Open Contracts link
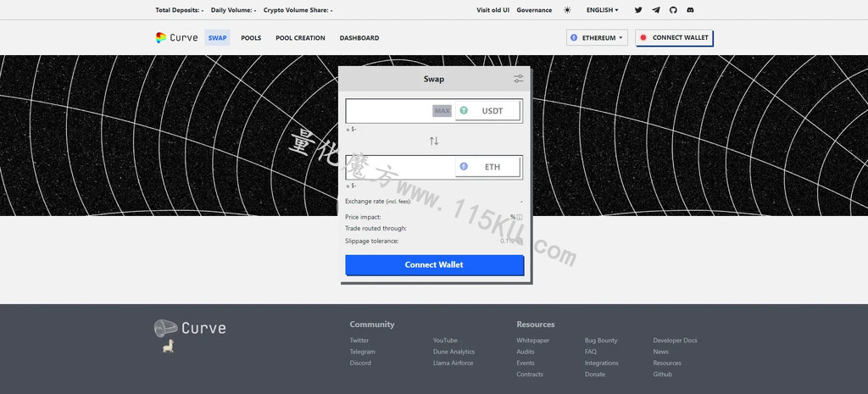The image size is (868, 394). (530, 375)
